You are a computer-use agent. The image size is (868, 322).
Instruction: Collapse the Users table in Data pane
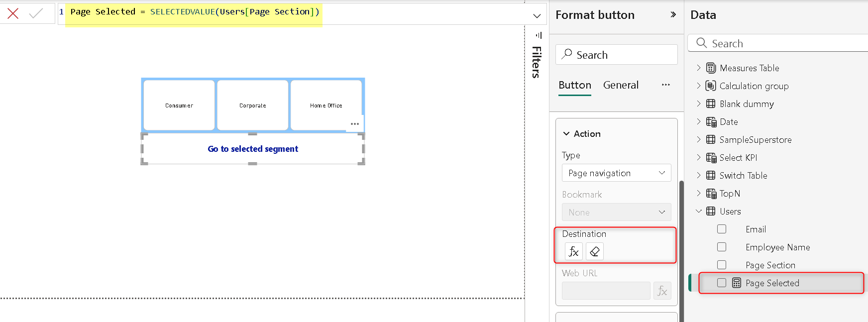point(699,212)
